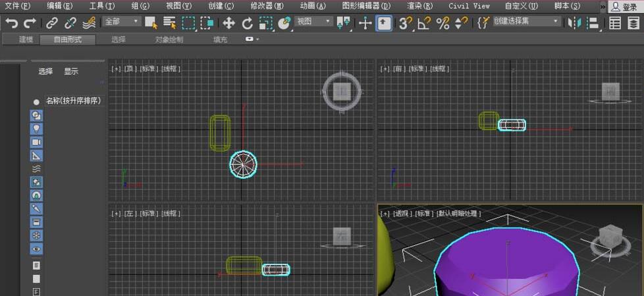This screenshot has height=296, width=644.
Task: Select the Unlink Selection tool
Action: point(70,24)
